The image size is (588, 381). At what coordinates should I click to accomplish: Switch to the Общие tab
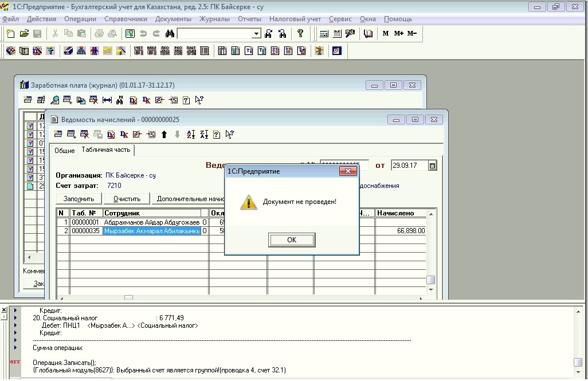(65, 151)
